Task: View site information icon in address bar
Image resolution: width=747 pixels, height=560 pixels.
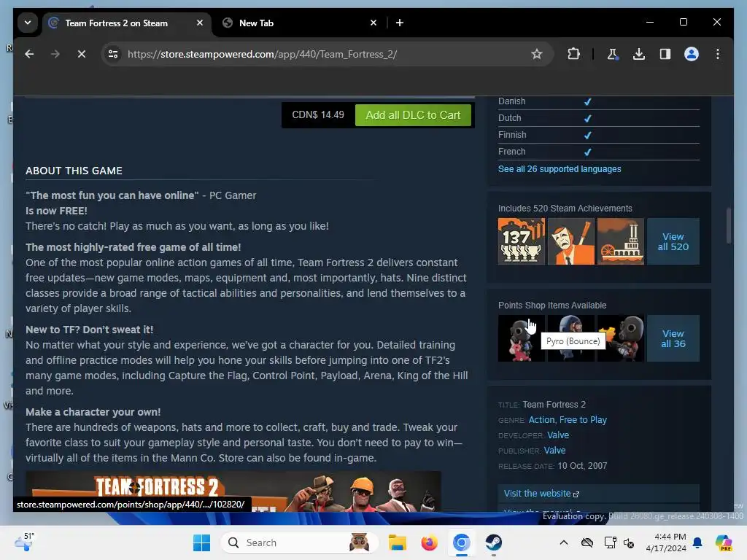Action: [x=113, y=54]
